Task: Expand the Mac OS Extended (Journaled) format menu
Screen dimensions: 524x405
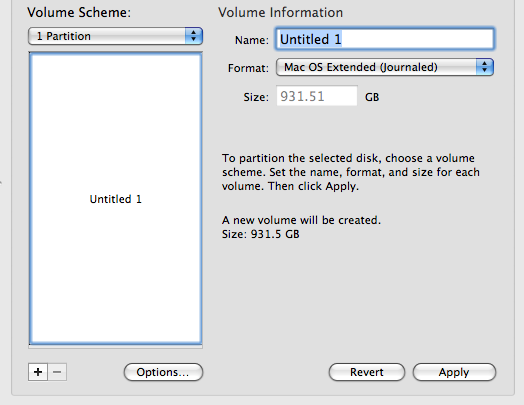Action: (385, 67)
